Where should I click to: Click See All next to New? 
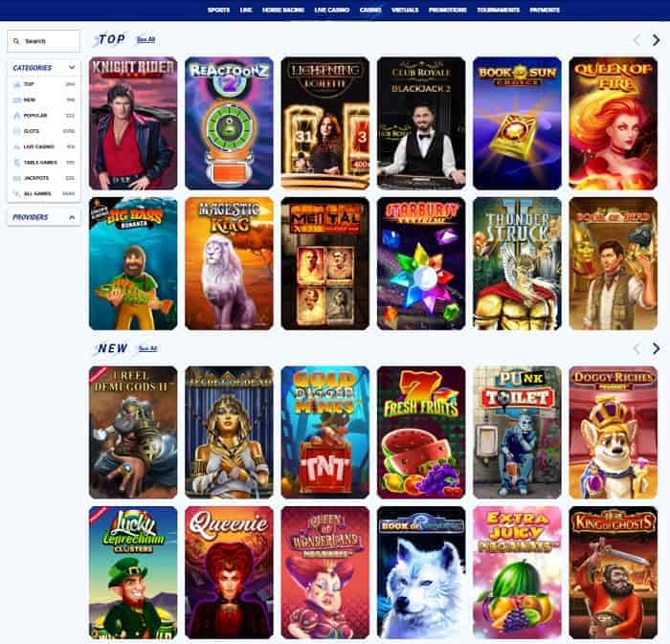[x=147, y=348]
